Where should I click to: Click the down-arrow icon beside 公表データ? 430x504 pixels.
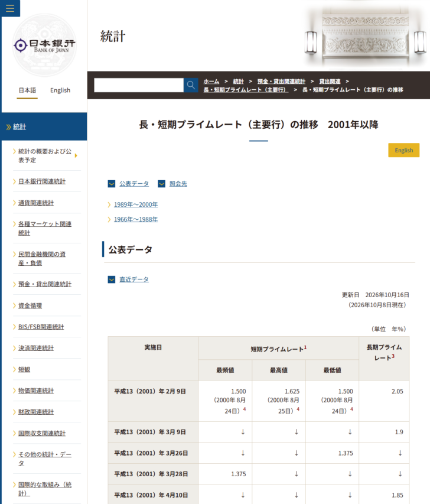(x=112, y=184)
